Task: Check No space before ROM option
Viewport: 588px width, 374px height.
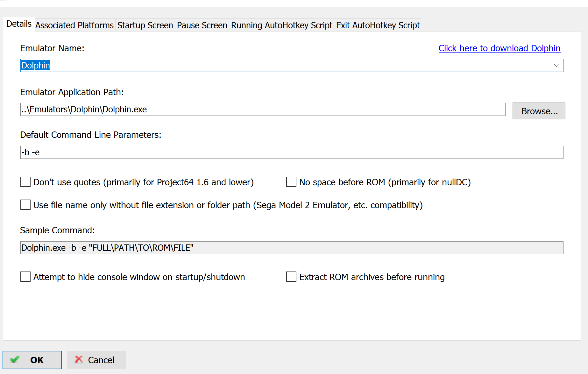Action: click(291, 182)
